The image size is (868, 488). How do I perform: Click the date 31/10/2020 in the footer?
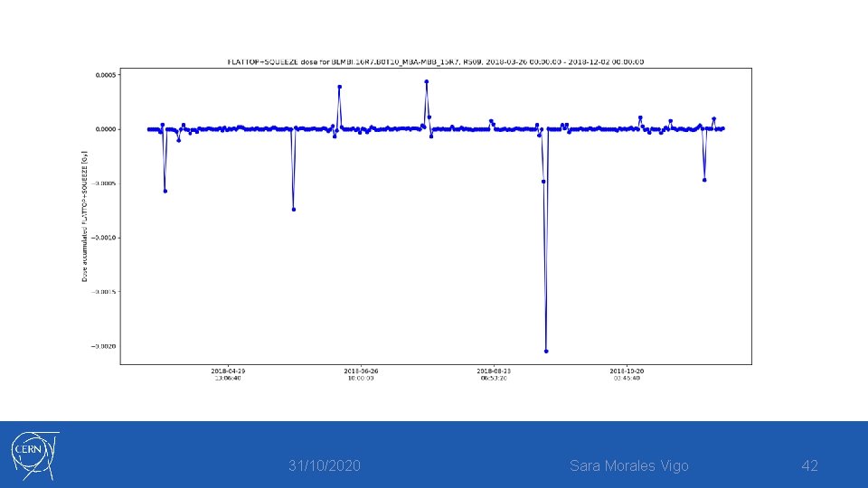[325, 466]
